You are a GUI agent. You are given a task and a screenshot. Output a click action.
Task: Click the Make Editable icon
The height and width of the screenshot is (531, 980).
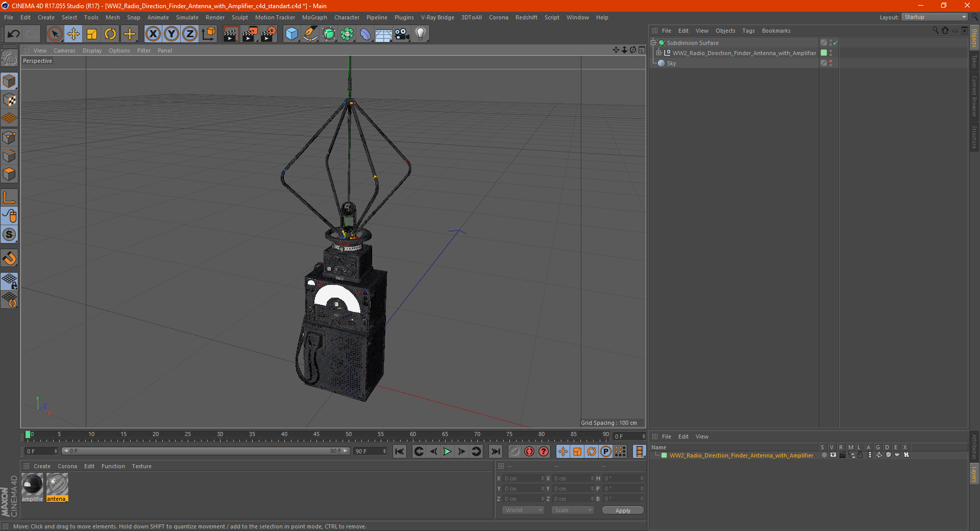click(9, 58)
